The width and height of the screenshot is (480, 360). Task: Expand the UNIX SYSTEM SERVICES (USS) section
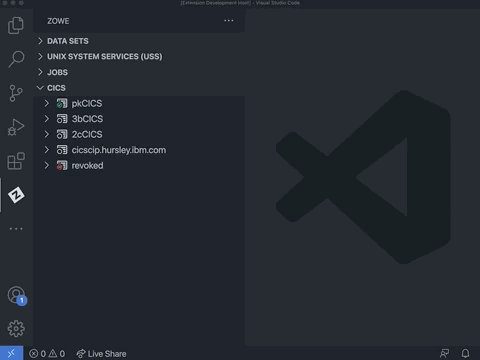click(40, 56)
